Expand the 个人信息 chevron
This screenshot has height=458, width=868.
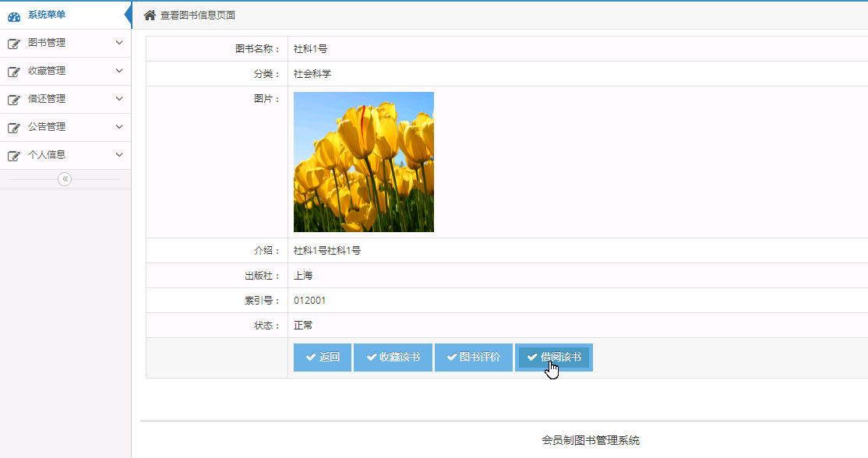[119, 155]
